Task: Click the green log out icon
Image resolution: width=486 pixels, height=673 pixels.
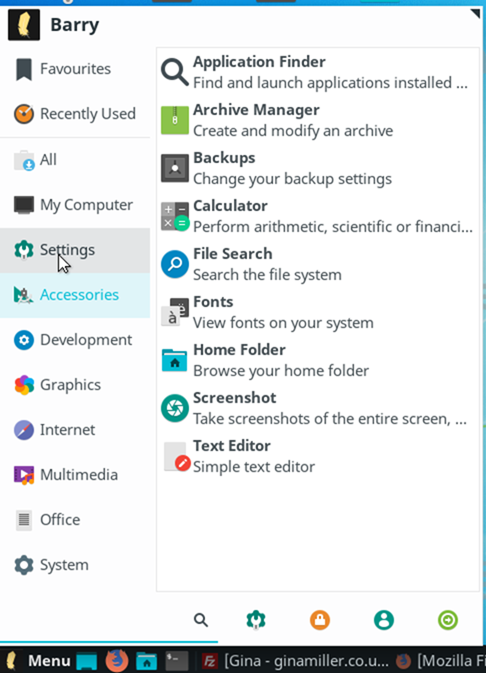Action: click(x=448, y=620)
